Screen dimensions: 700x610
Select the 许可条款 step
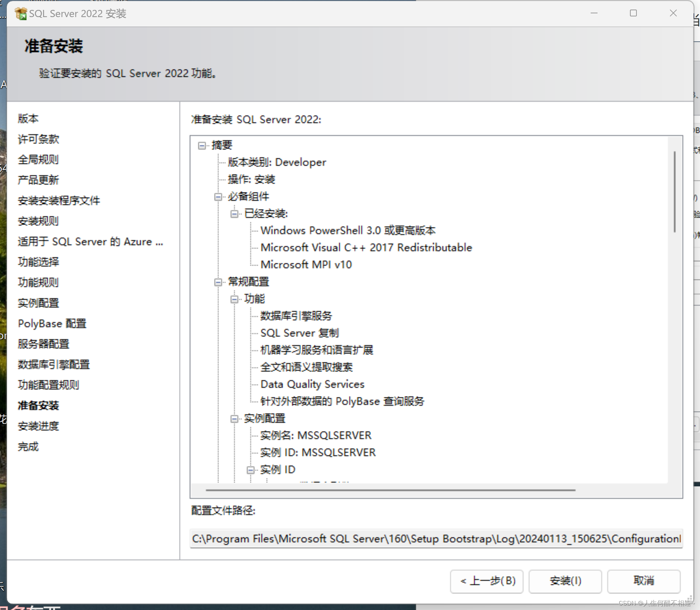click(x=39, y=139)
